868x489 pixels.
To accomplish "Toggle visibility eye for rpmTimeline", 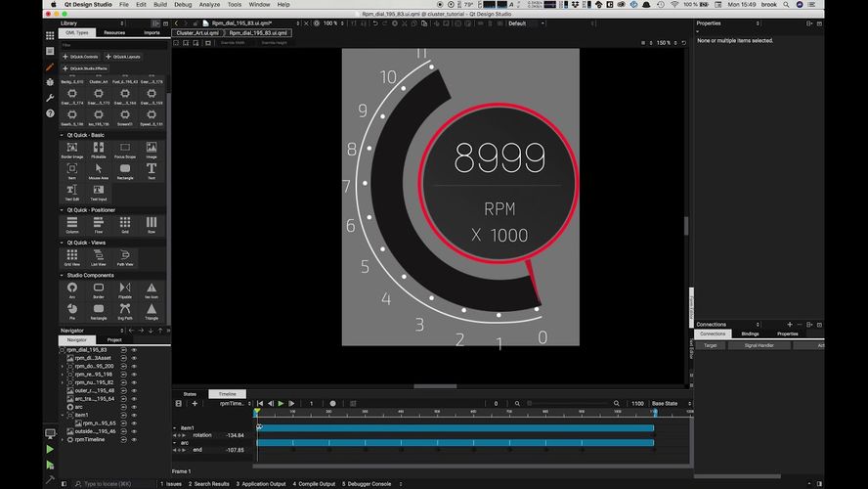I will click(x=135, y=439).
